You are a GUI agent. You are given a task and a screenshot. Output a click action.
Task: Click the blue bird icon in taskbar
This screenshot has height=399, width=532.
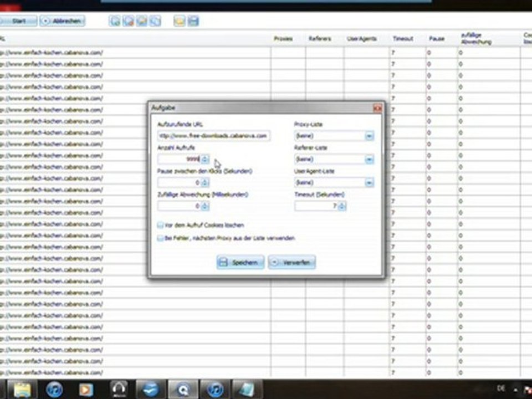click(151, 390)
